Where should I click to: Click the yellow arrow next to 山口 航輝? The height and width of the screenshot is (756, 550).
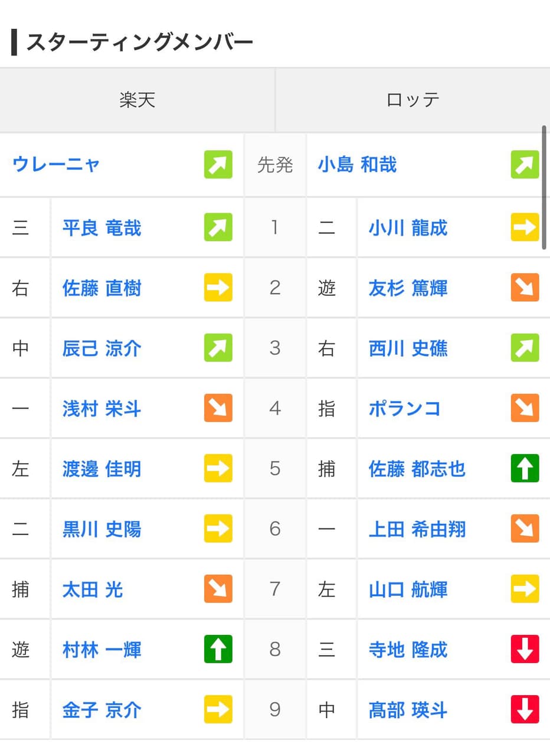pyautogui.click(x=525, y=589)
